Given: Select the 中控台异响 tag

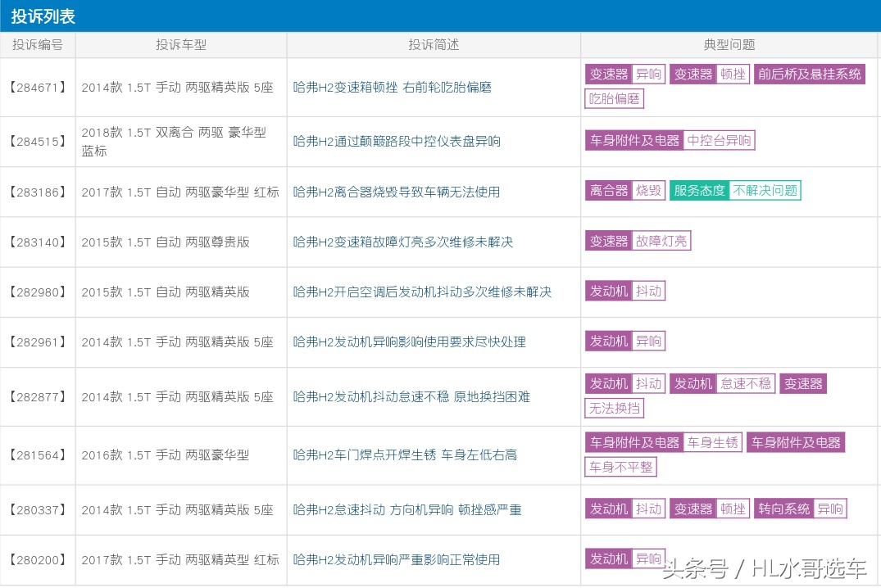Looking at the screenshot, I should tap(719, 139).
